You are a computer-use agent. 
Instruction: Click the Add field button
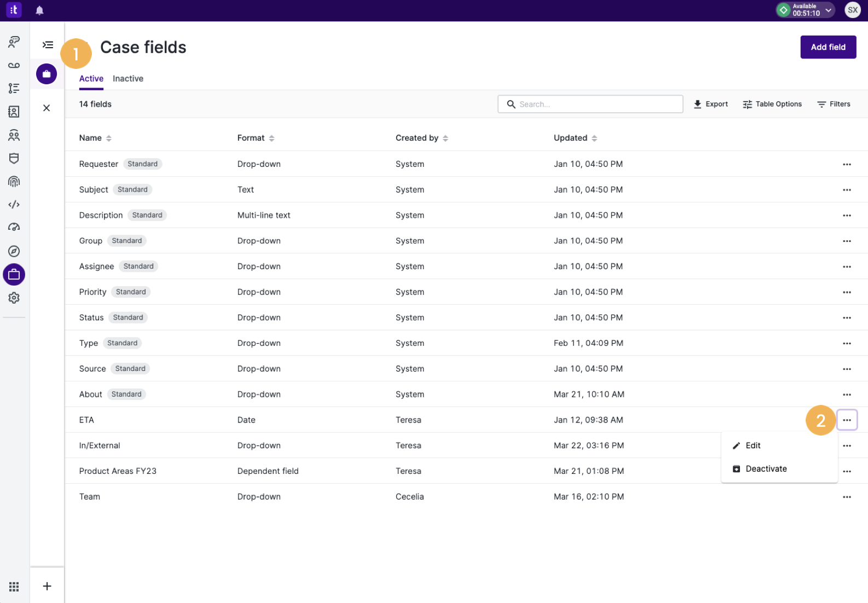(x=828, y=47)
